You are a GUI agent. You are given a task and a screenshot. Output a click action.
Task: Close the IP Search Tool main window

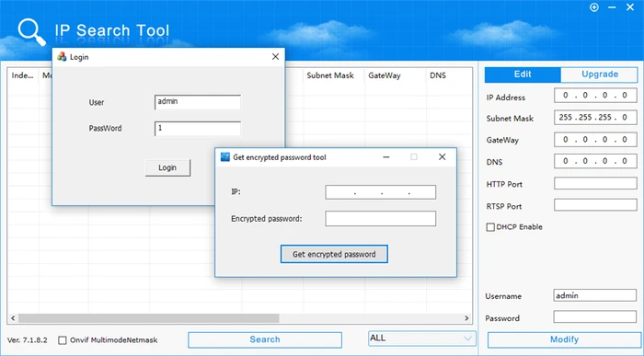point(630,7)
